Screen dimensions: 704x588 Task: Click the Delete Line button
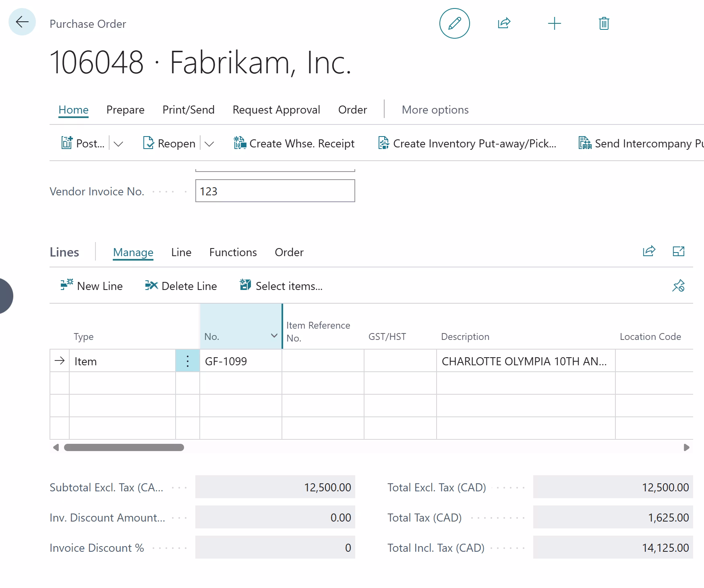[181, 286]
